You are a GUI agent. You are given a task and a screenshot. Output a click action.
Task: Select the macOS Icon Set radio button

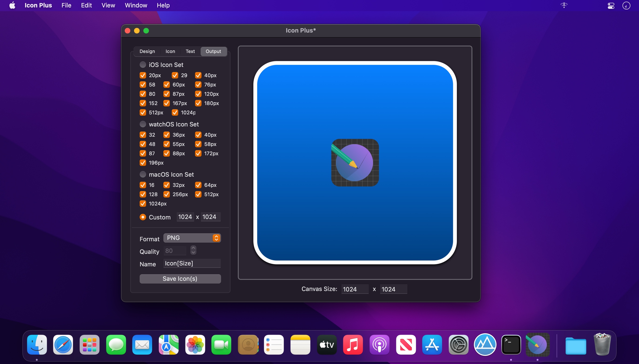click(143, 174)
